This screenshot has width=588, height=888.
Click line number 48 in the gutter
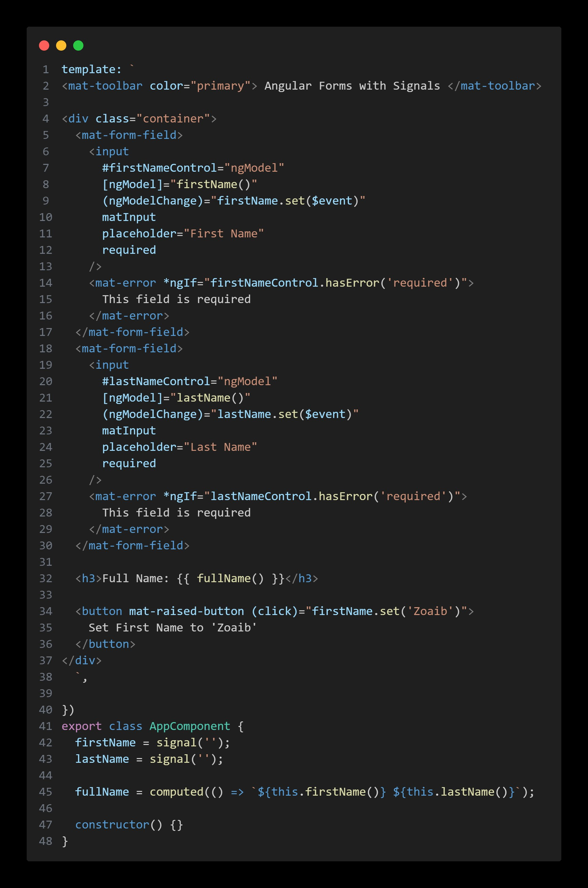[x=46, y=841]
